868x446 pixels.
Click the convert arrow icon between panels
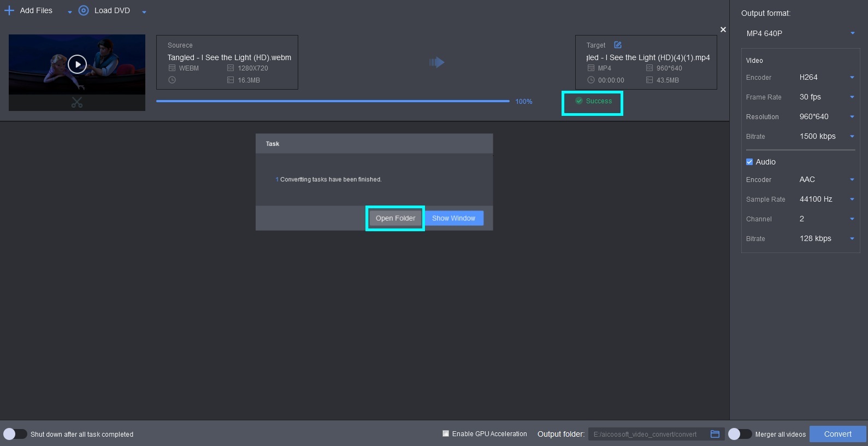tap(436, 62)
